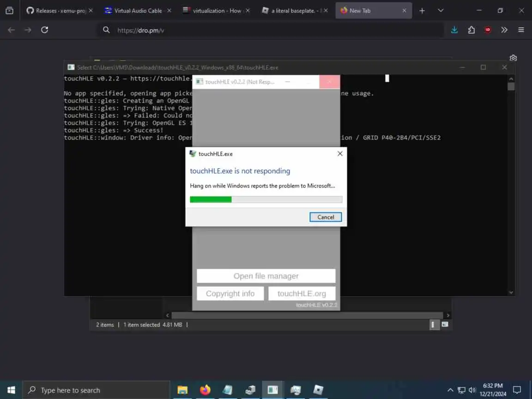The image size is (532, 399).
Task: Open File Explorer from the taskbar
Action: [182, 390]
